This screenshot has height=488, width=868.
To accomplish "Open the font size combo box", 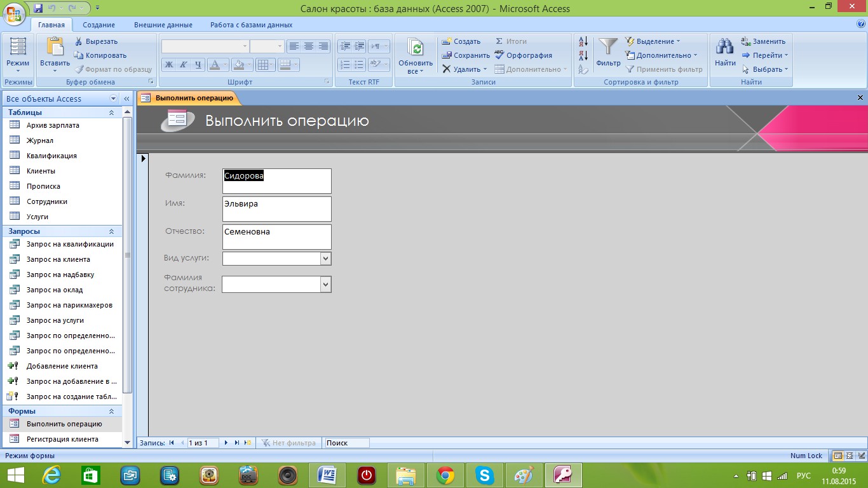I will click(x=267, y=46).
